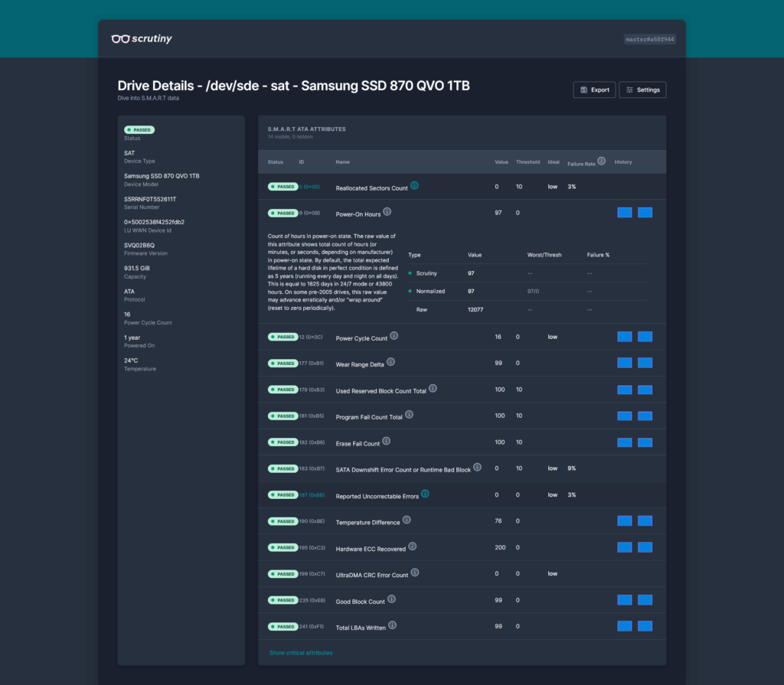Expand the Total LBAs Written row
Image resolution: width=784 pixels, height=685 pixels.
pos(462,627)
